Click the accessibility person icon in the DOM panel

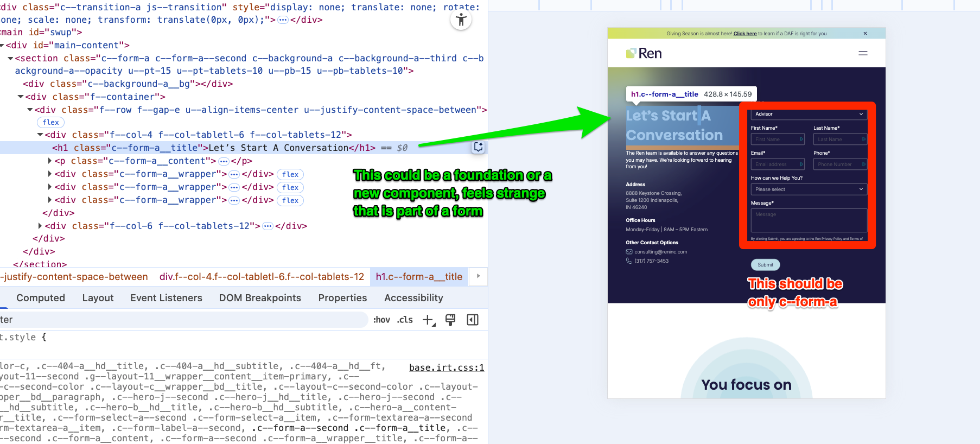[x=461, y=21]
